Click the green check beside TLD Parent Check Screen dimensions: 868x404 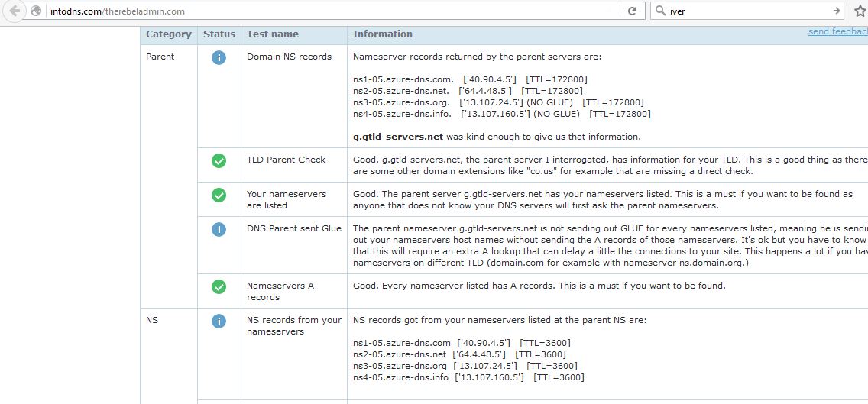coord(219,160)
